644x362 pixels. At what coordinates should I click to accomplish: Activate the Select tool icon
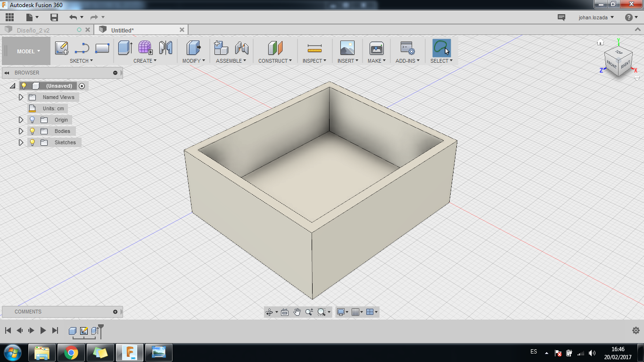pyautogui.click(x=441, y=48)
